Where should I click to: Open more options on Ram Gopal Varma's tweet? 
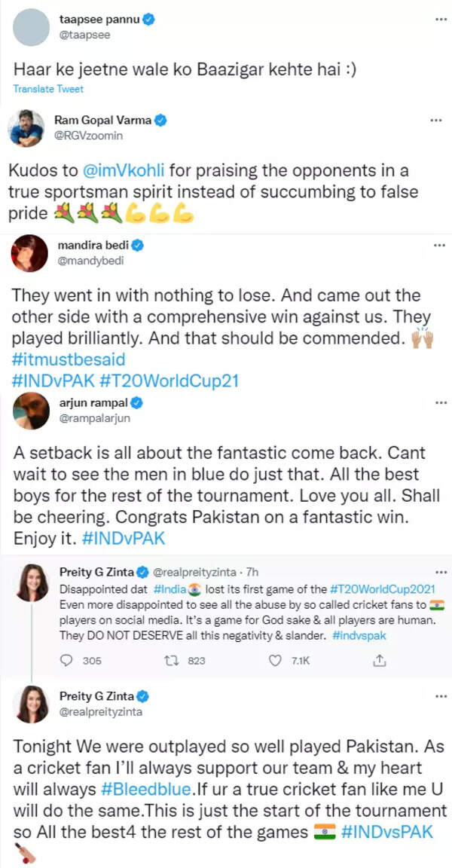436,121
